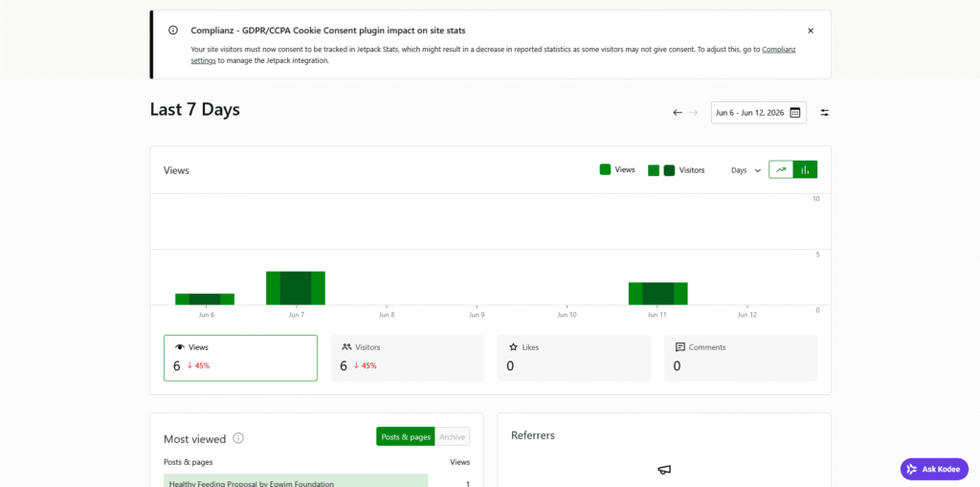Select Posts & pages toggle button

point(405,437)
